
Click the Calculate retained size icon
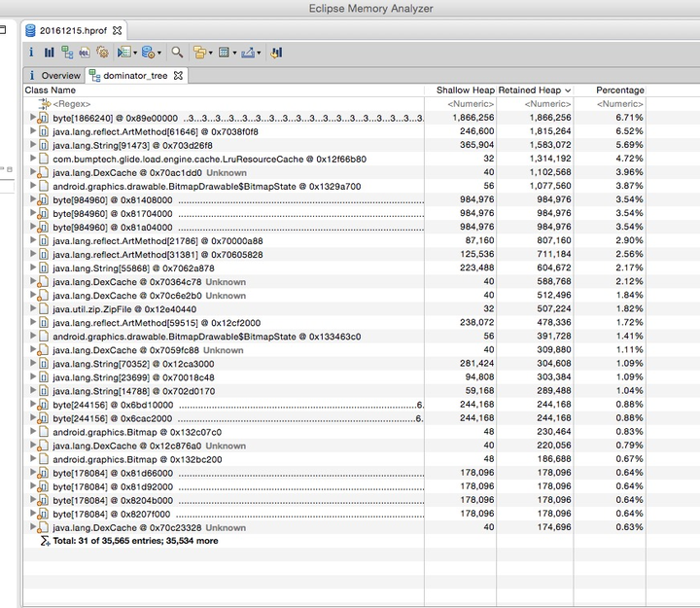click(x=224, y=53)
